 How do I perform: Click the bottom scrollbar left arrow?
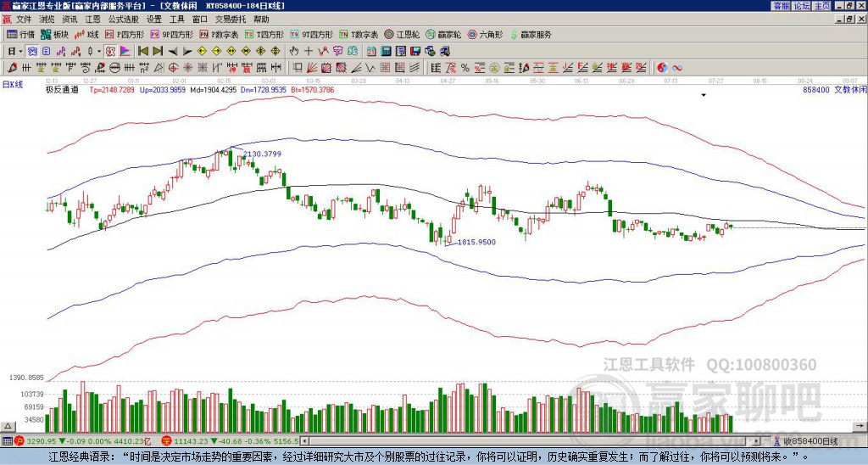click(304, 441)
